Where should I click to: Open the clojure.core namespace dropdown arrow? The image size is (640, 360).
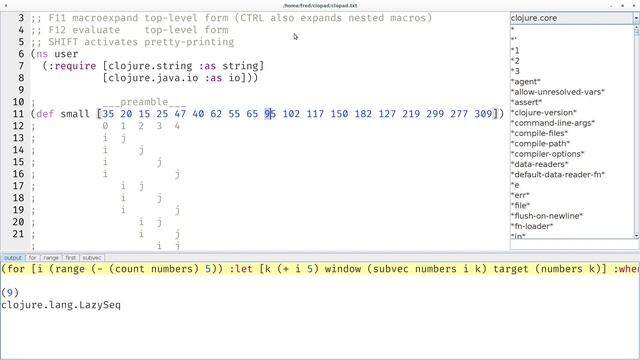636,18
